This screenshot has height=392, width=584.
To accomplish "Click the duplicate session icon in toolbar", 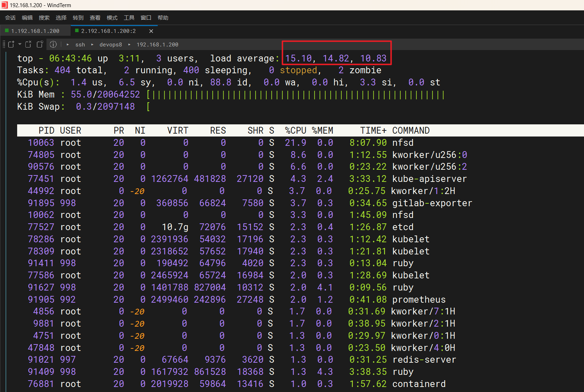I will pyautogui.click(x=40, y=44).
